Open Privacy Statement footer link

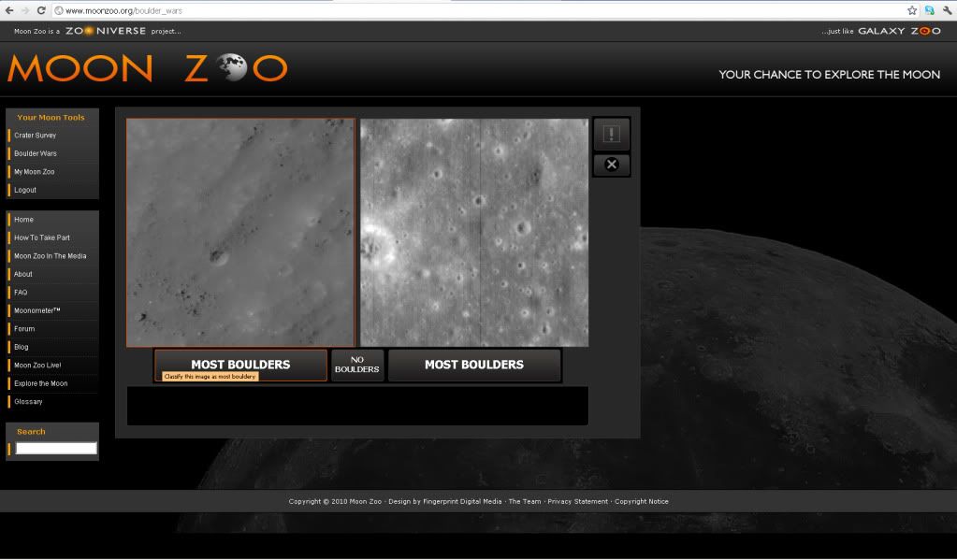(578, 501)
